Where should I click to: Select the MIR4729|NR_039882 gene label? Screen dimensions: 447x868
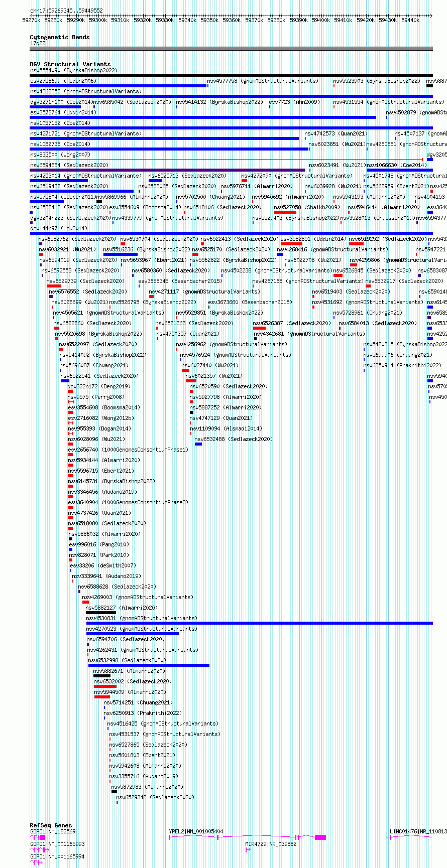(271, 844)
